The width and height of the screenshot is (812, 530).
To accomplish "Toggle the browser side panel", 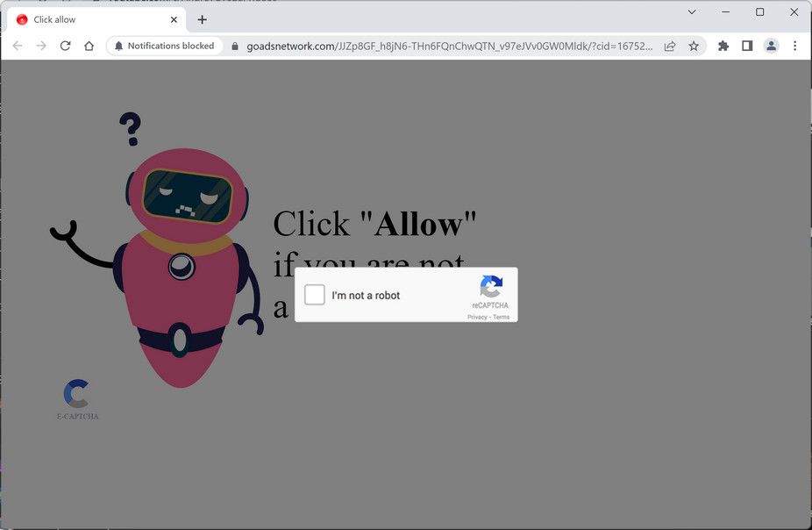I will click(747, 47).
